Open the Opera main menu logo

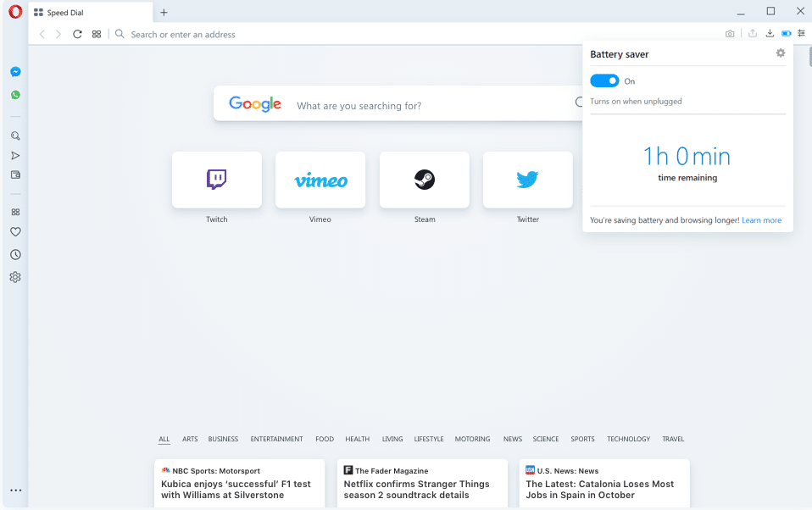tap(15, 11)
